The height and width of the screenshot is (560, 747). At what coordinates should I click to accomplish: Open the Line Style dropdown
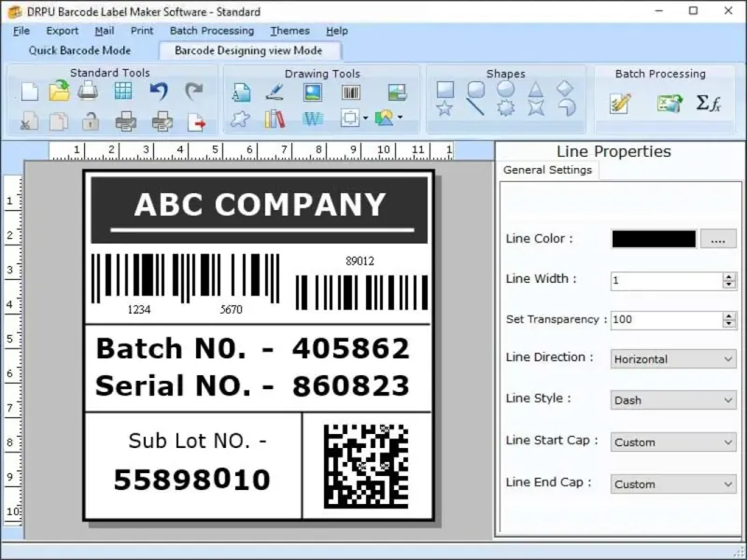pos(673,400)
